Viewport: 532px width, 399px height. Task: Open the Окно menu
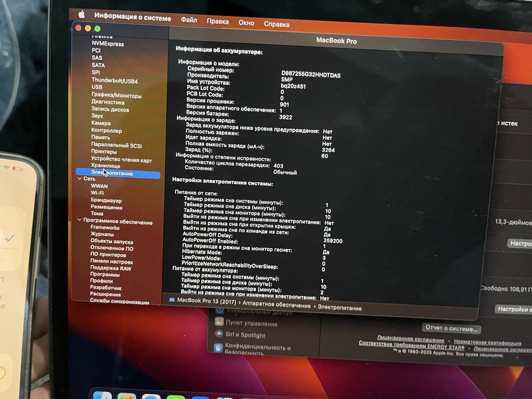pos(246,23)
